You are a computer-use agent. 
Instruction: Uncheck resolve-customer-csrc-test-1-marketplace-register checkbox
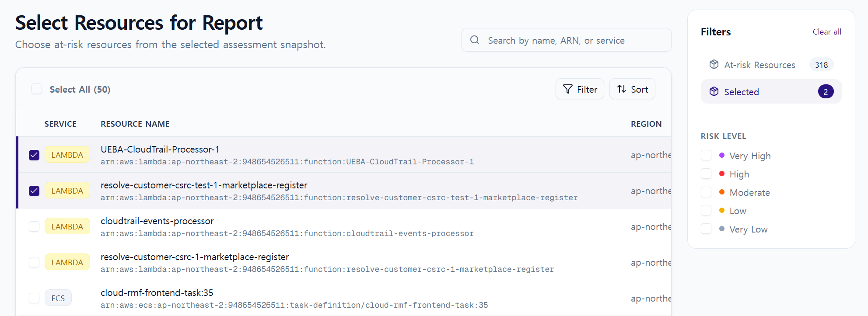click(x=34, y=191)
